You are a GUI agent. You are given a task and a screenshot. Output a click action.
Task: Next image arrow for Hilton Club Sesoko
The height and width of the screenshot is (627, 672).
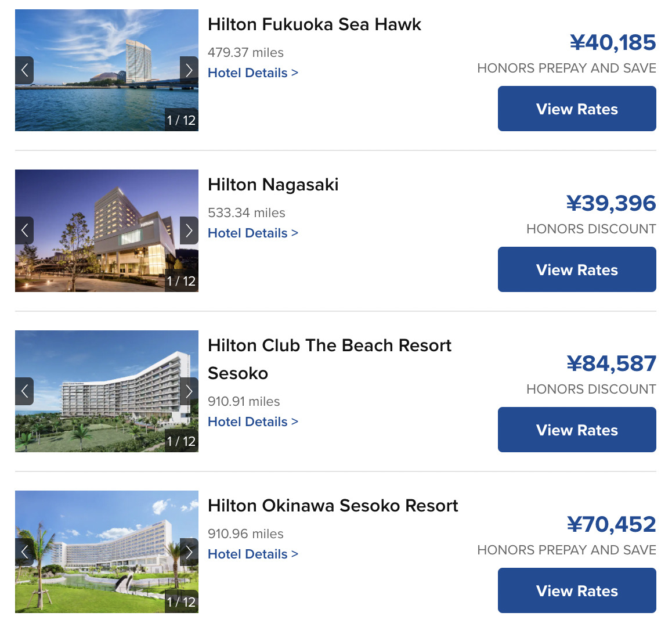click(189, 391)
